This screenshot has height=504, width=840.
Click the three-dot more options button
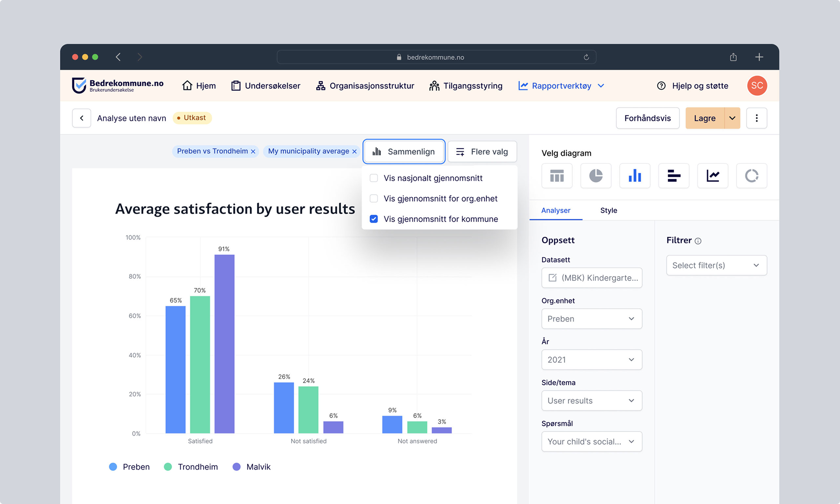click(756, 118)
